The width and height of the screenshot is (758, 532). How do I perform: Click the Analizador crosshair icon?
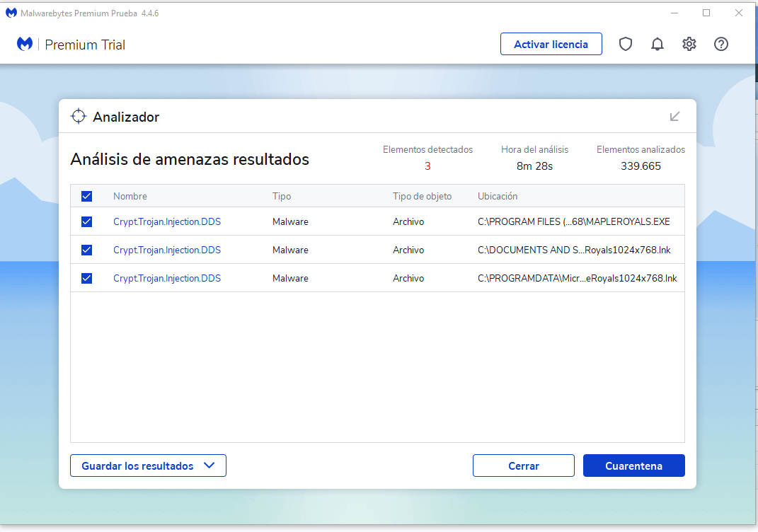(x=79, y=117)
